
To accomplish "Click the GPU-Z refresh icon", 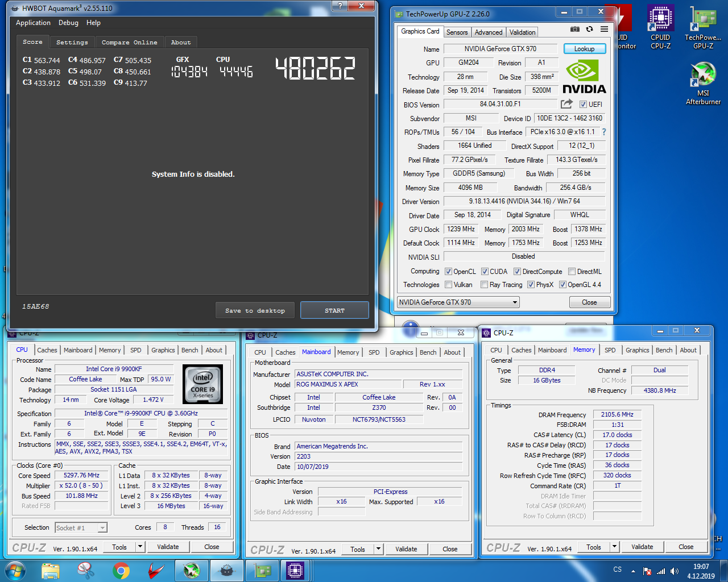I will (590, 29).
